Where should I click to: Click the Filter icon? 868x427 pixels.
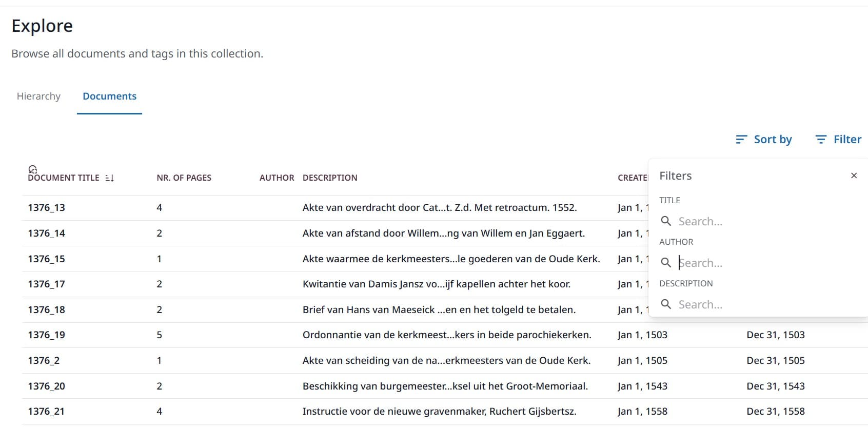821,140
